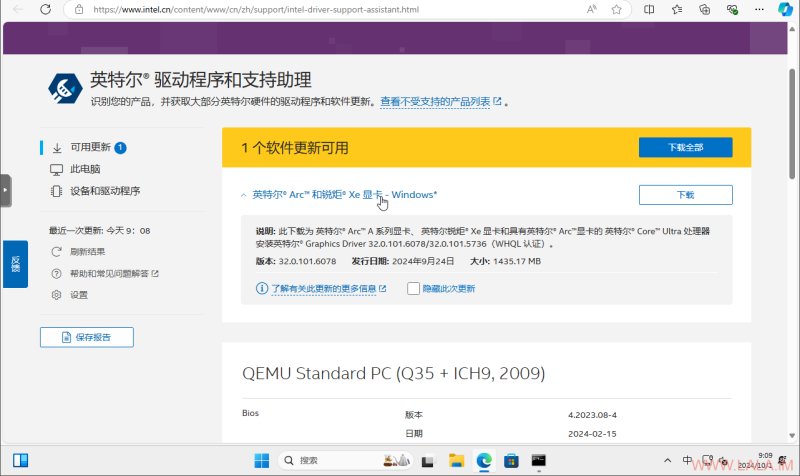Open the read aloud icon in address bar
The width and height of the screenshot is (800, 476).
[x=591, y=9]
